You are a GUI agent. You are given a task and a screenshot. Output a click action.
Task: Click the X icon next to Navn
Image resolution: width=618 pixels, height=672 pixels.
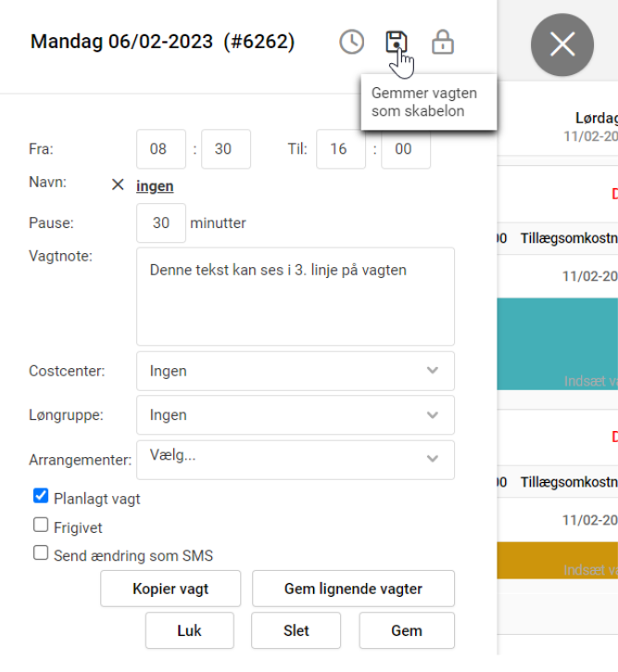(118, 185)
